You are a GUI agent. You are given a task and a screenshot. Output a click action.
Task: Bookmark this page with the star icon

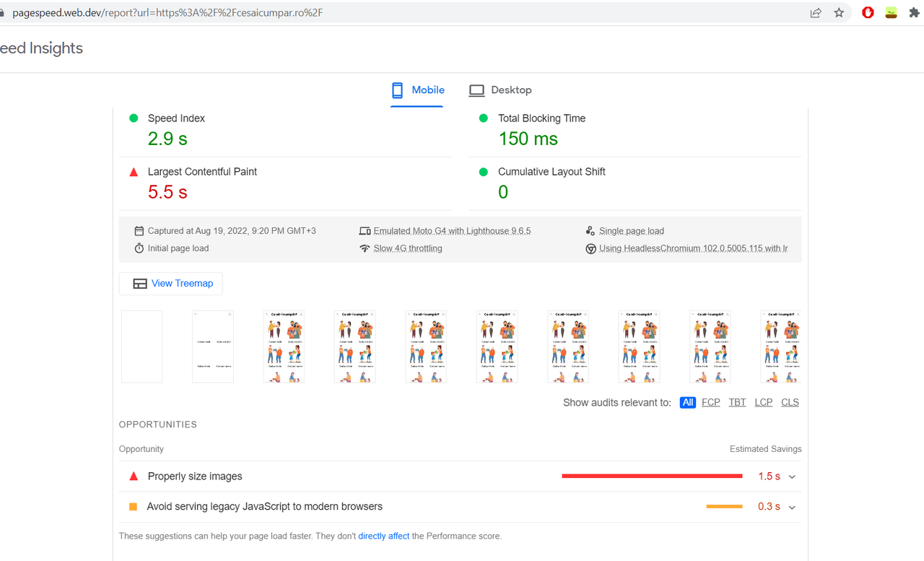coord(839,13)
